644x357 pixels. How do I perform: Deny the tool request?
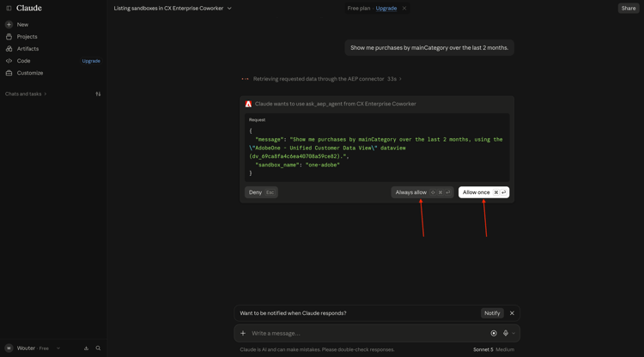pyautogui.click(x=261, y=192)
